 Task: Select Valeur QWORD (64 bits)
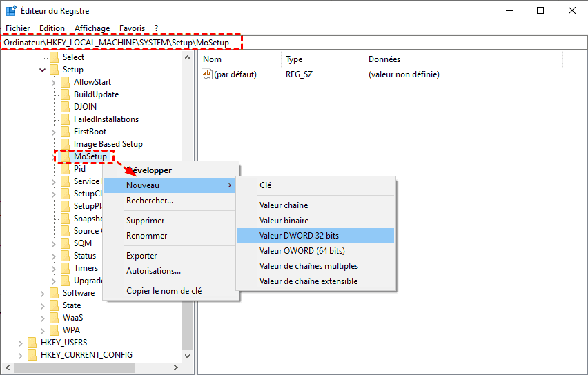click(x=316, y=251)
